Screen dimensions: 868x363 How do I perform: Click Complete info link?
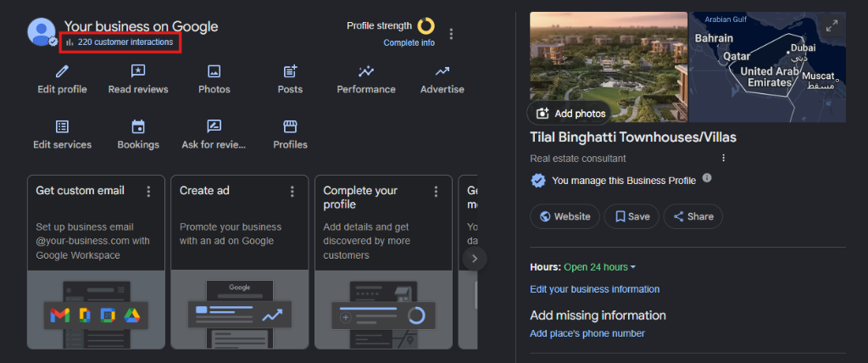(x=409, y=42)
